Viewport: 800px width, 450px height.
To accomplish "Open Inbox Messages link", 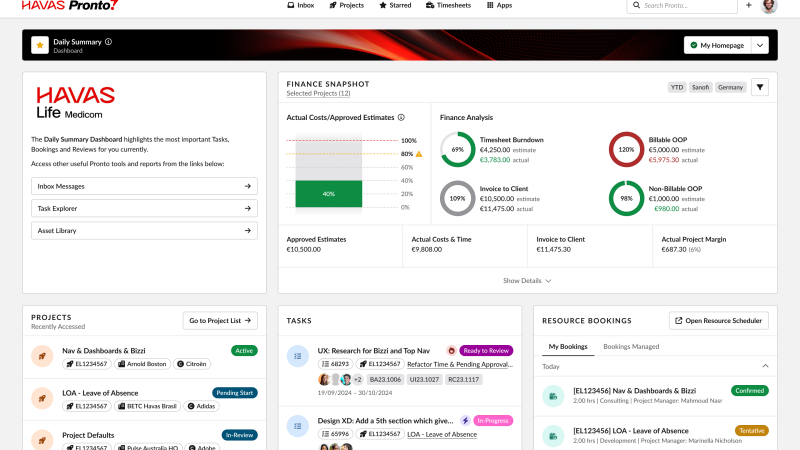I will point(144,186).
